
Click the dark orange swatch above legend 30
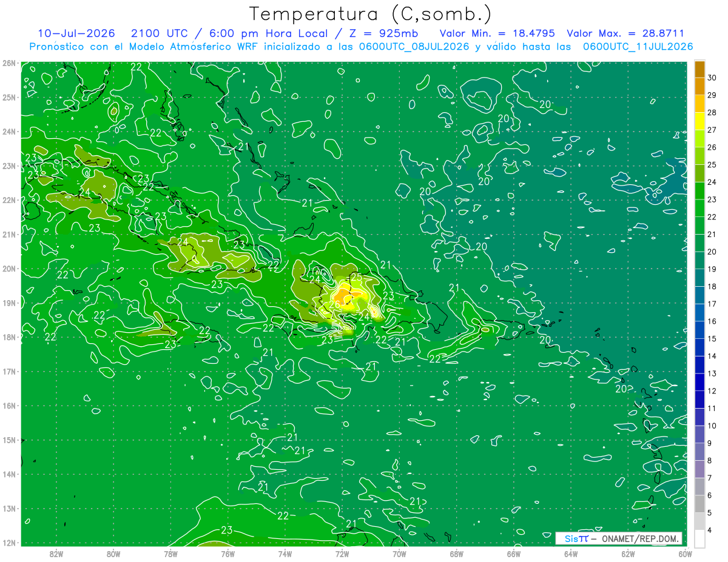coord(699,69)
